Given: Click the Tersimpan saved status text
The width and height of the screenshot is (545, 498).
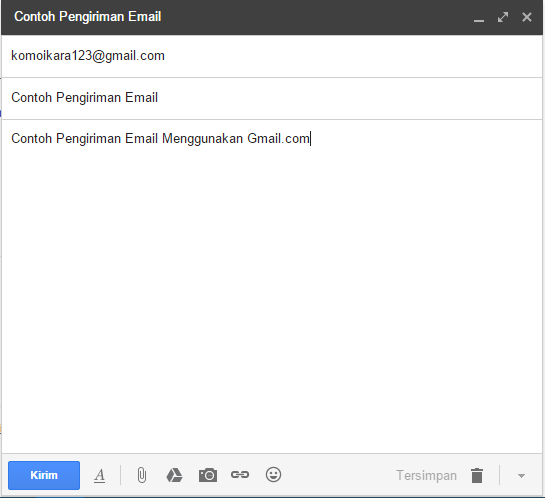Looking at the screenshot, I should click(x=426, y=475).
